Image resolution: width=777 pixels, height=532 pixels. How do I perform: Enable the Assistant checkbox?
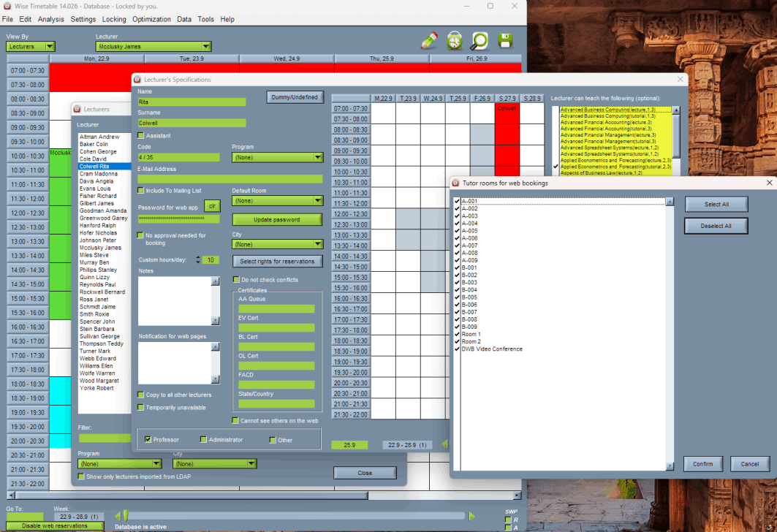[x=139, y=135]
